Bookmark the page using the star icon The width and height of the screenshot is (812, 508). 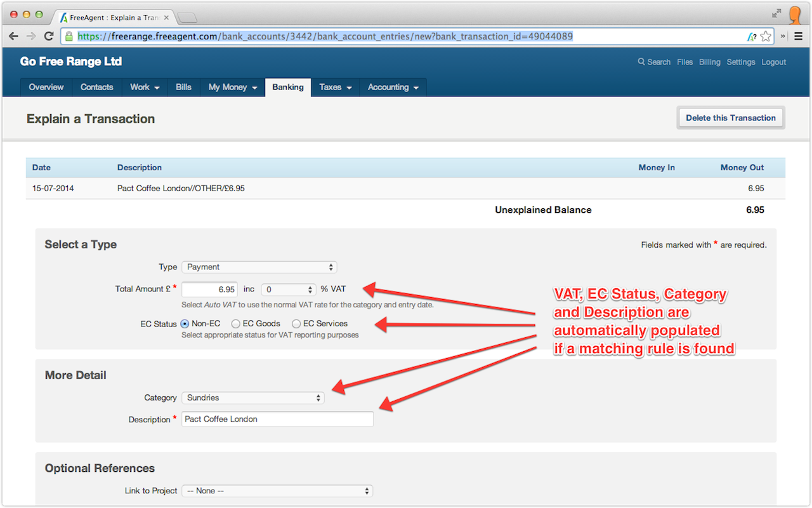[766, 36]
